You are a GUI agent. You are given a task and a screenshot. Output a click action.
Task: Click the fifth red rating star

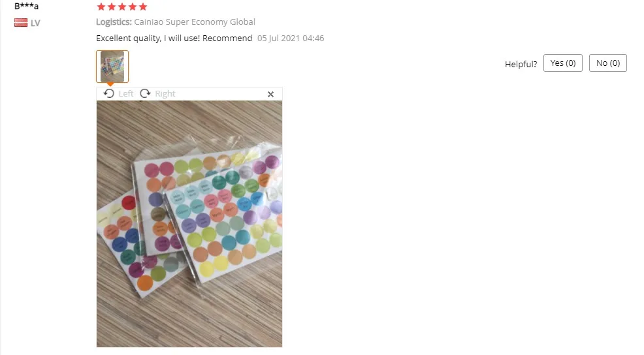143,7
